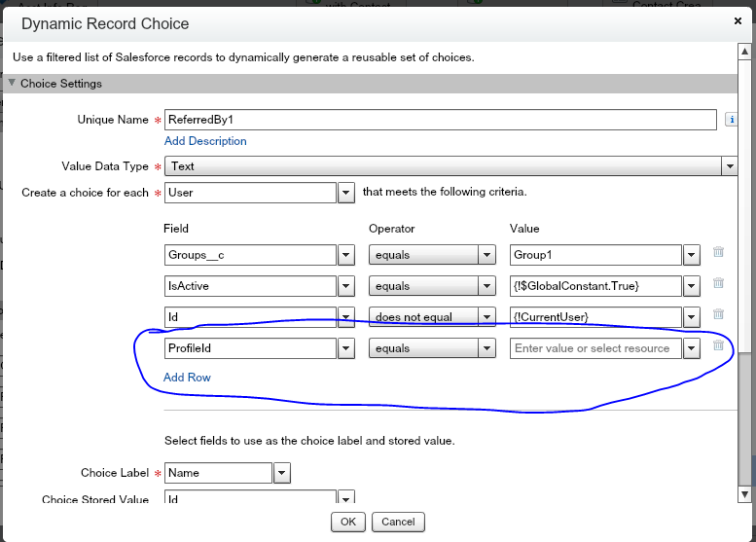The image size is (756, 542).
Task: Open the Group1 value resource dropdown
Action: (691, 255)
